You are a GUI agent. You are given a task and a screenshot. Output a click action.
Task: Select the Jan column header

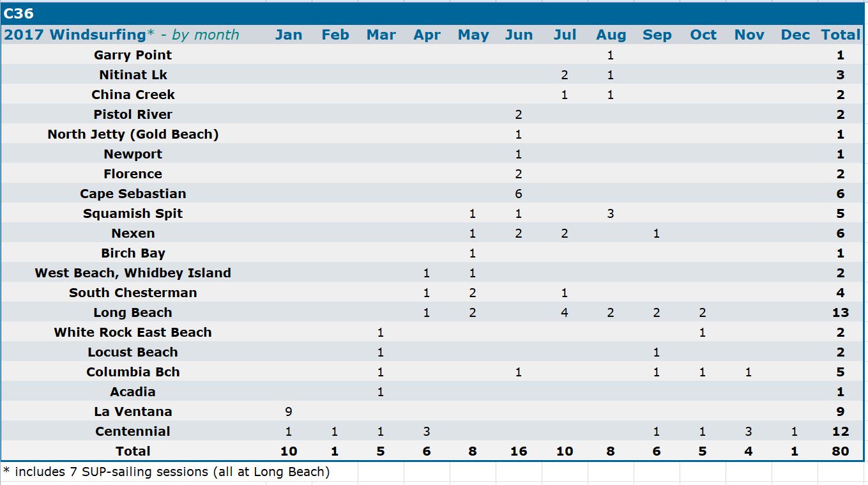click(x=289, y=35)
